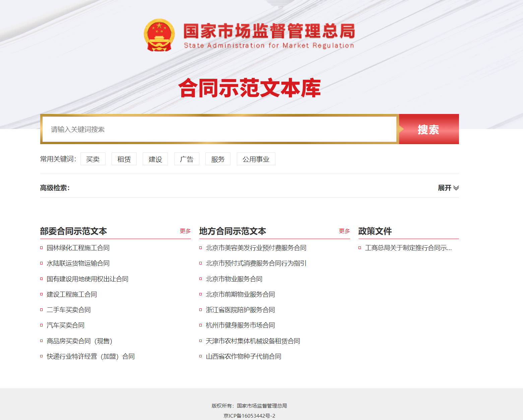This screenshot has width=523, height=420.
Task: Focus the keyword search input field
Action: 219,129
